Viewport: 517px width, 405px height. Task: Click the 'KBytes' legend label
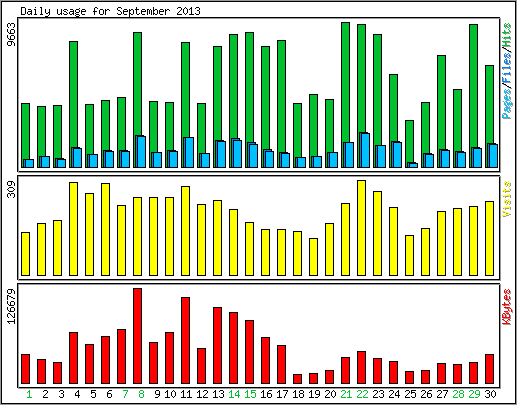[x=507, y=307]
